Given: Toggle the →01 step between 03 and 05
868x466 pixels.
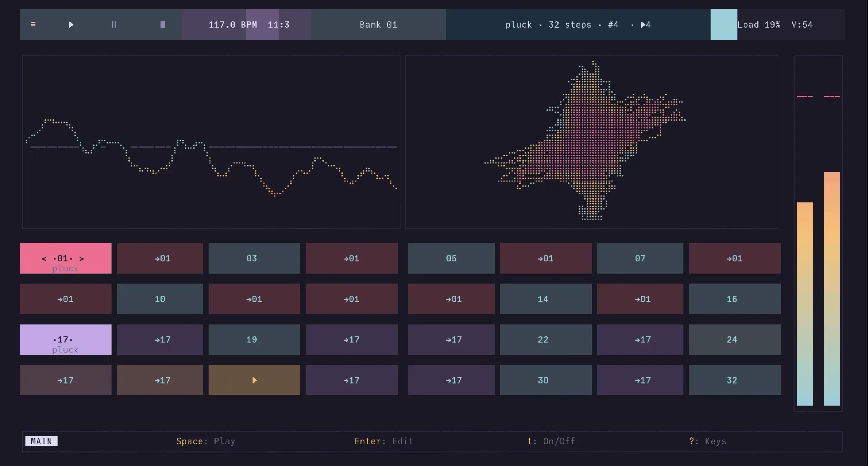Looking at the screenshot, I should 351,258.
